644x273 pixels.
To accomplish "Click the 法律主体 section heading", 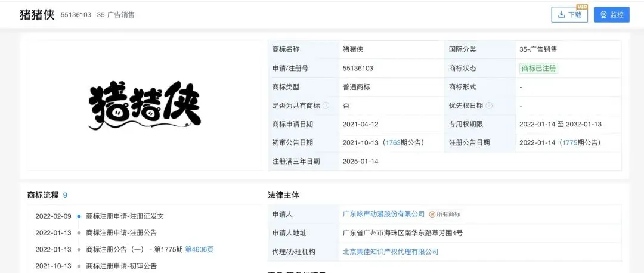I will [283, 196].
